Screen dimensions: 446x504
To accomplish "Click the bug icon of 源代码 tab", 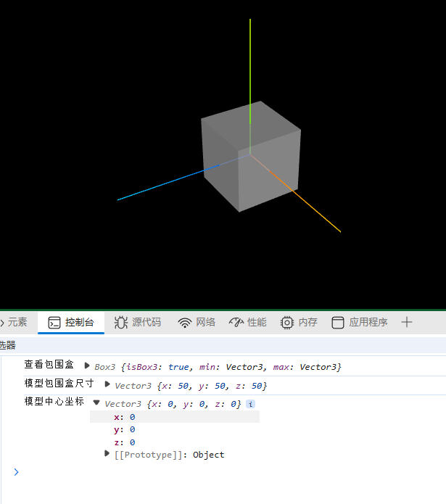I will [121, 323].
